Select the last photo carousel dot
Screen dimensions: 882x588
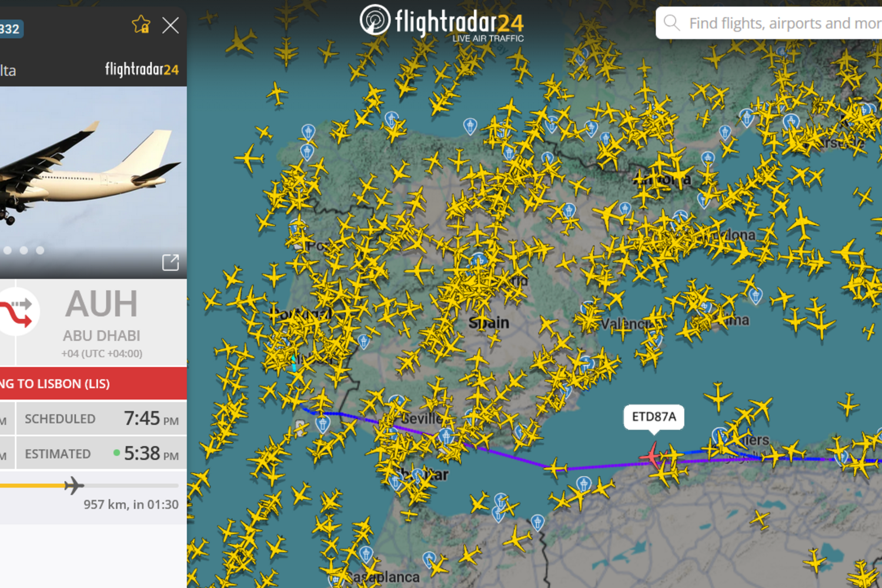pos(40,250)
